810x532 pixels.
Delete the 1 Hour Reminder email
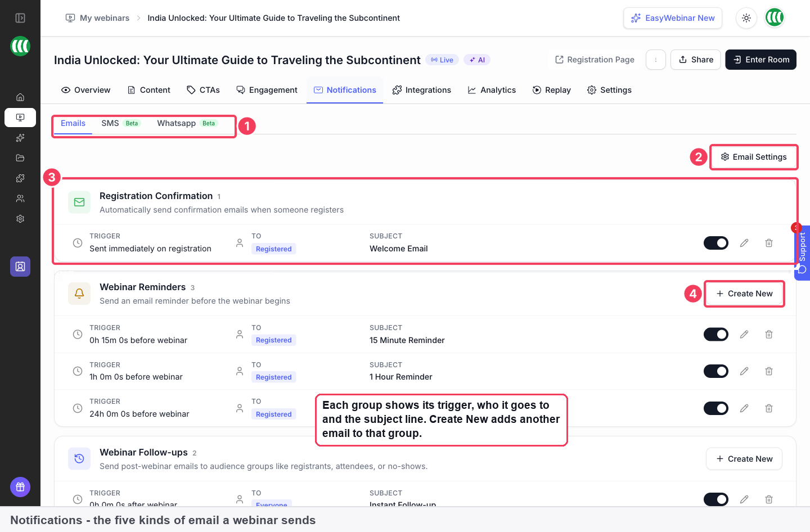pos(769,371)
